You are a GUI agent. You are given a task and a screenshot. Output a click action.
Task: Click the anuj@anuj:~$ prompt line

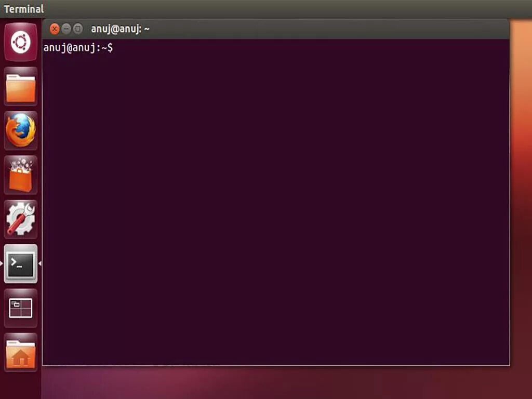78,48
